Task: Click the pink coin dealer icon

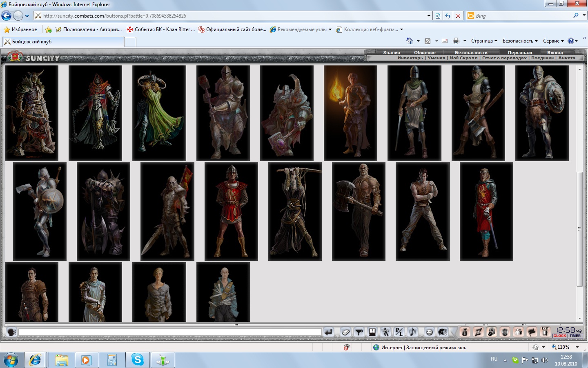Action: click(x=492, y=332)
